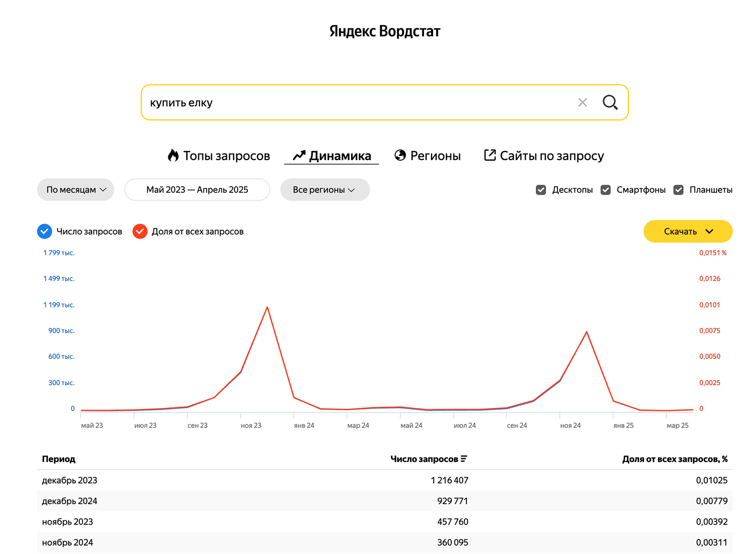
Task: Click the Яндекс Вордстат logo heading
Action: coord(384,31)
